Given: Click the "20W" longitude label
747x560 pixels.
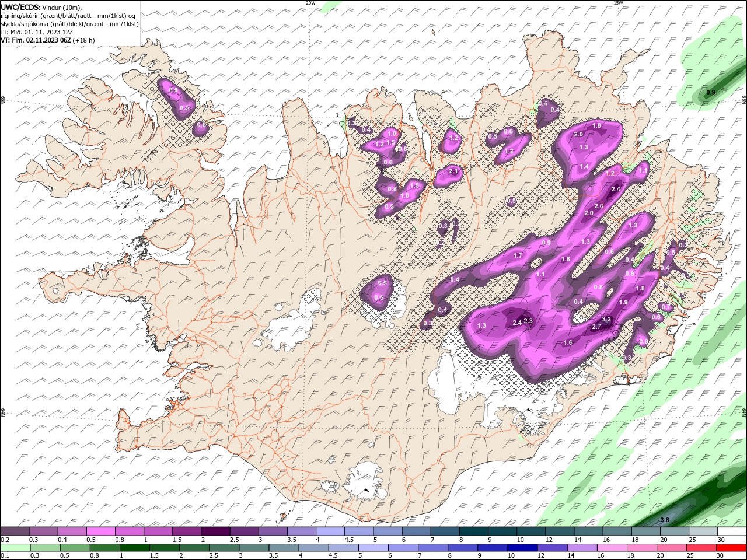Looking at the screenshot, I should tap(310, 3).
